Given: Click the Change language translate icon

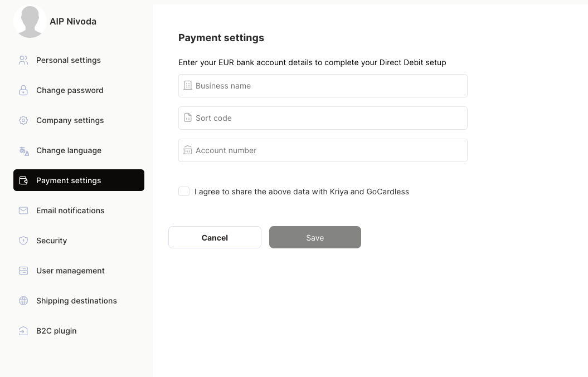Looking at the screenshot, I should click(24, 151).
